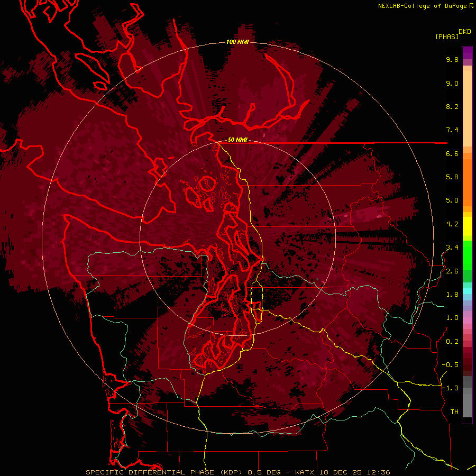Pick the cyan color scale segment
This screenshot has width=476, height=476.
(467, 291)
